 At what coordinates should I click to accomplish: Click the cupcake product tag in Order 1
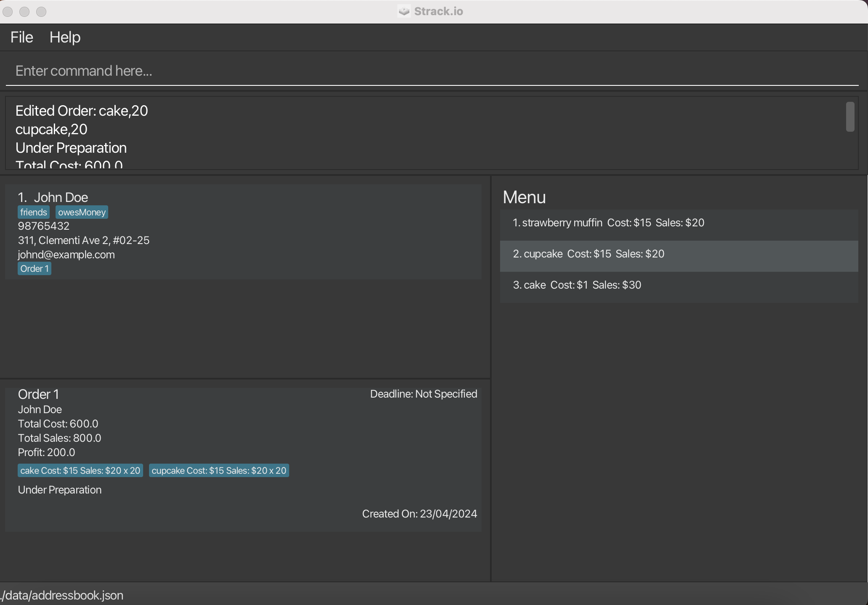(219, 470)
